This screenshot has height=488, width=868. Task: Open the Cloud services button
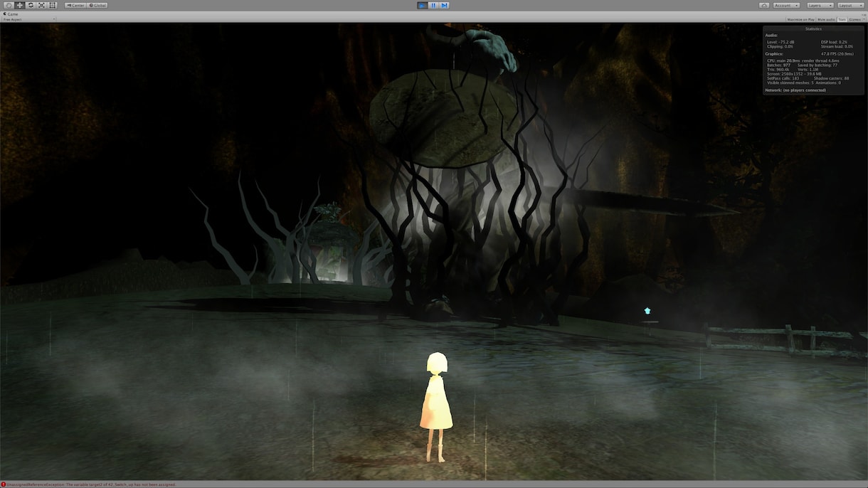(x=764, y=5)
